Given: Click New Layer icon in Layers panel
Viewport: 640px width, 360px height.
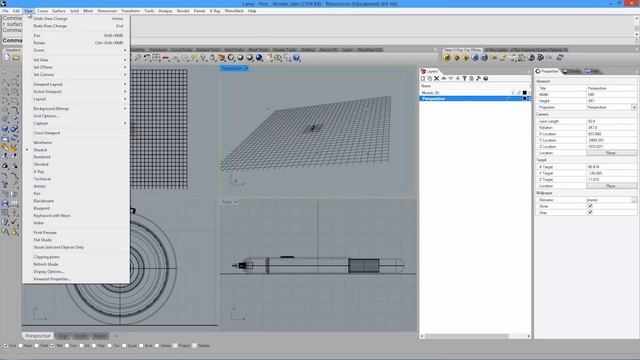Looking at the screenshot, I should 423,78.
